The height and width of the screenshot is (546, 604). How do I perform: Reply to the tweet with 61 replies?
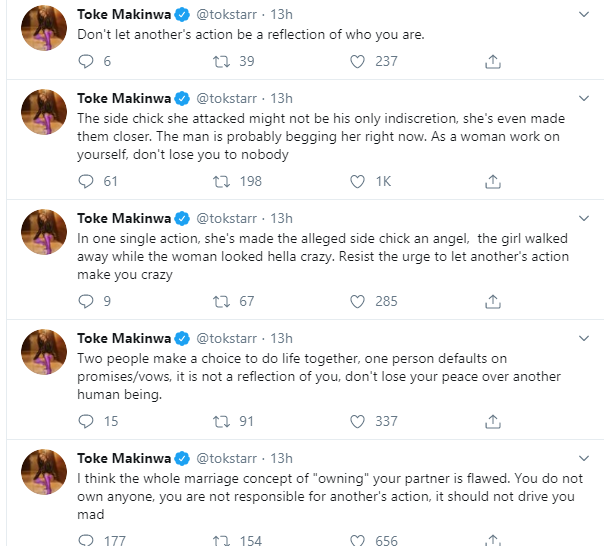[x=86, y=181]
